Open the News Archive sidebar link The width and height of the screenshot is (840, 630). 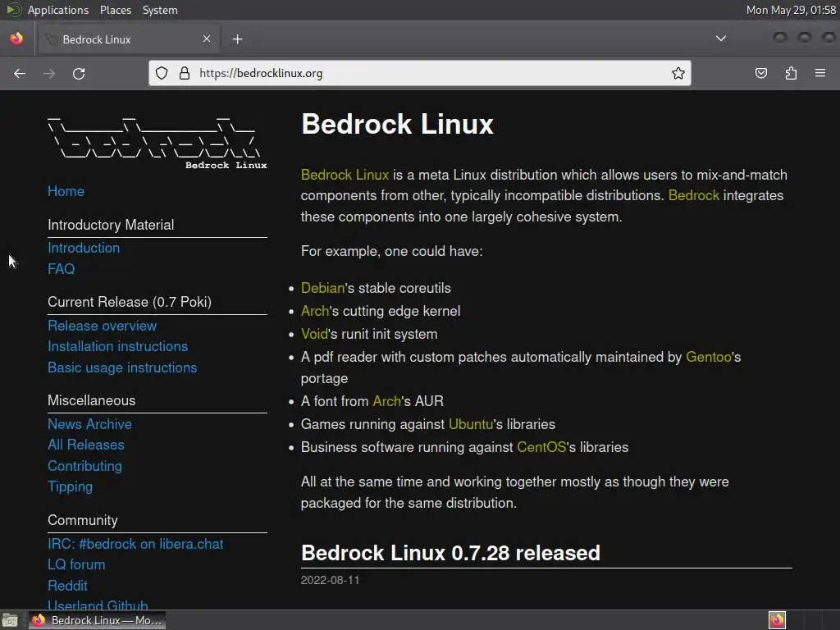point(89,424)
